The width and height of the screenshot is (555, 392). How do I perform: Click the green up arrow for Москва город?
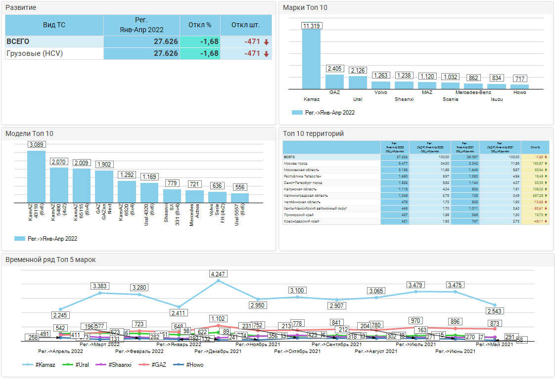click(x=546, y=163)
